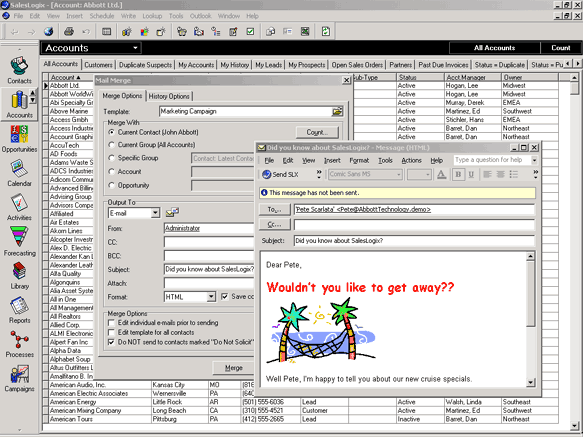Click bulleted list icon in message toolbar

[514, 174]
